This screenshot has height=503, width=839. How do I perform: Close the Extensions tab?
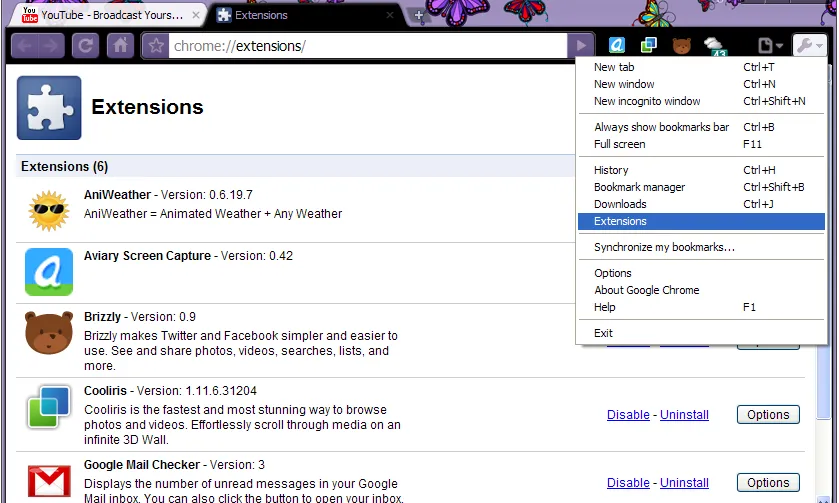pyautogui.click(x=390, y=16)
